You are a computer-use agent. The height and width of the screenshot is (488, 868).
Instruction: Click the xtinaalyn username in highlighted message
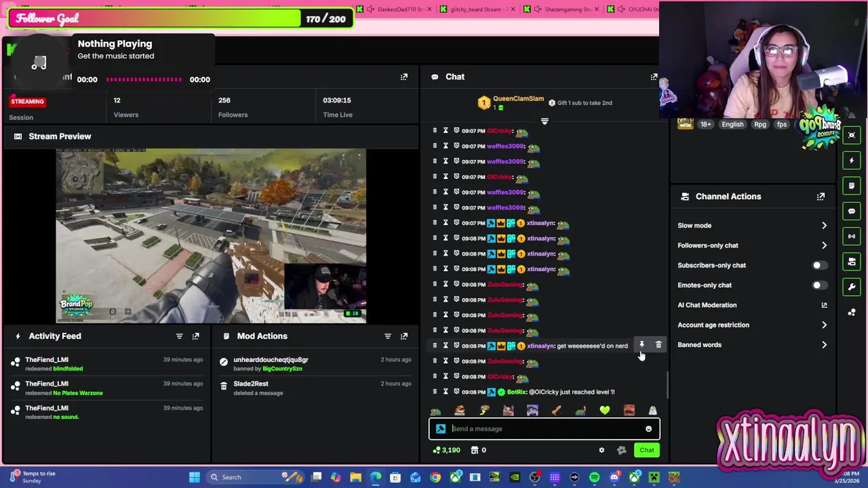coord(540,346)
